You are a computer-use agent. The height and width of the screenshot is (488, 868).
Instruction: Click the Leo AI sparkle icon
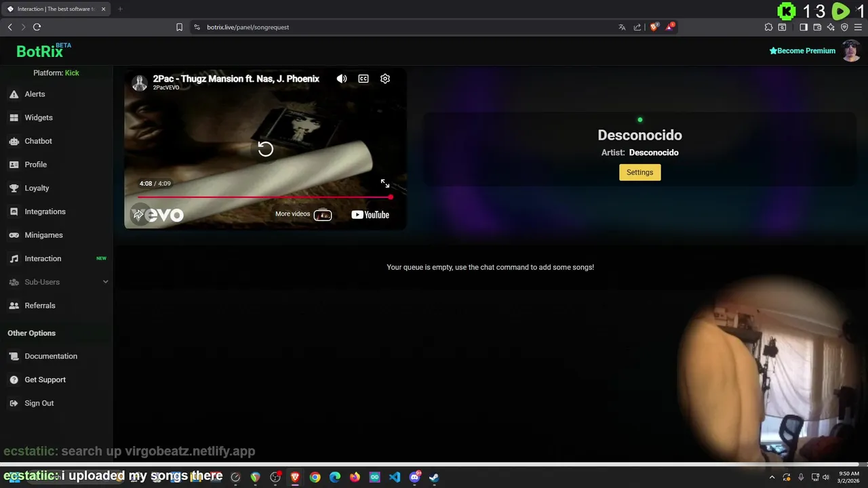pos(831,27)
